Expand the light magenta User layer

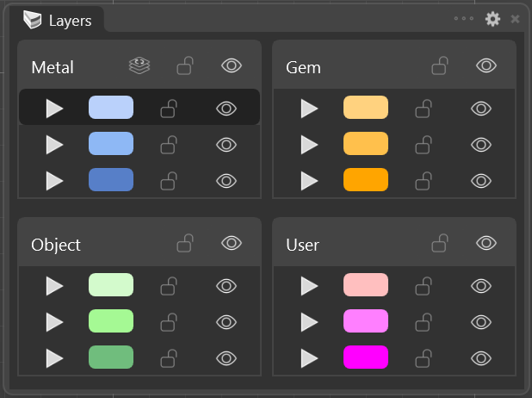309,322
